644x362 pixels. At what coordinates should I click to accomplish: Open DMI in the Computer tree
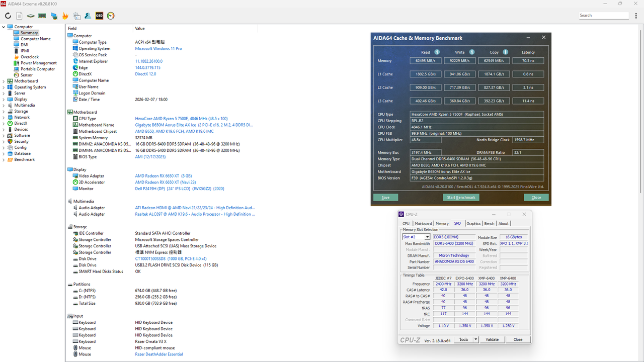(25, 45)
